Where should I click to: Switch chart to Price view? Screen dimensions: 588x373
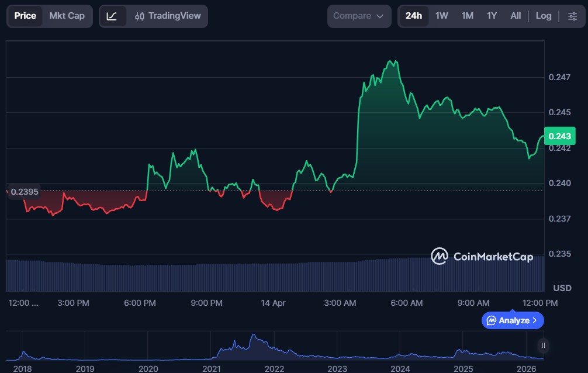click(25, 16)
